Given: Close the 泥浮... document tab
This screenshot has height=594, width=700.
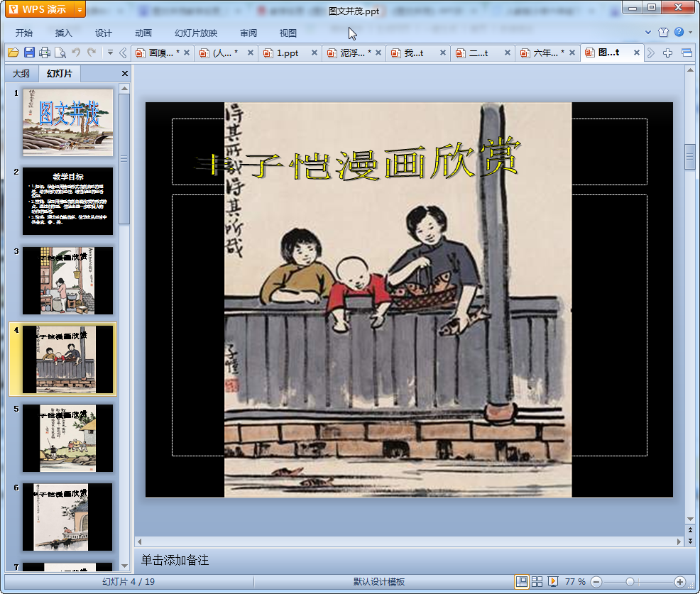Looking at the screenshot, I should pos(378,53).
